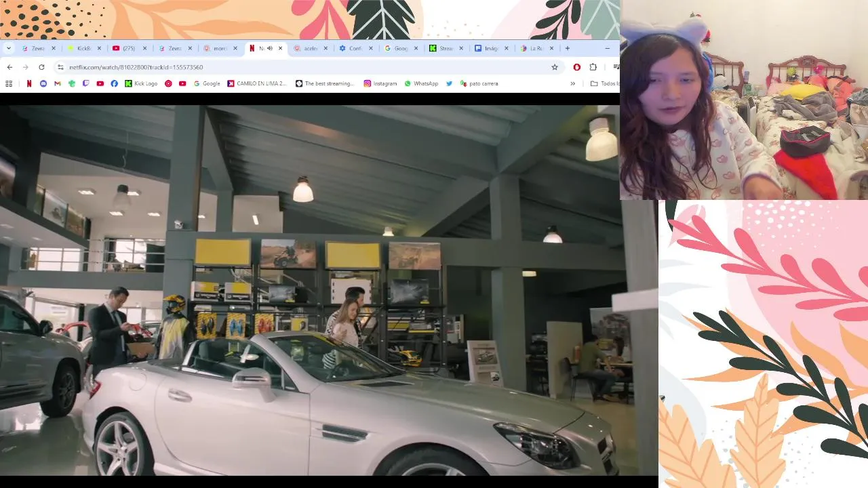868x488 pixels.
Task: Open the Google bookmark
Action: click(207, 83)
